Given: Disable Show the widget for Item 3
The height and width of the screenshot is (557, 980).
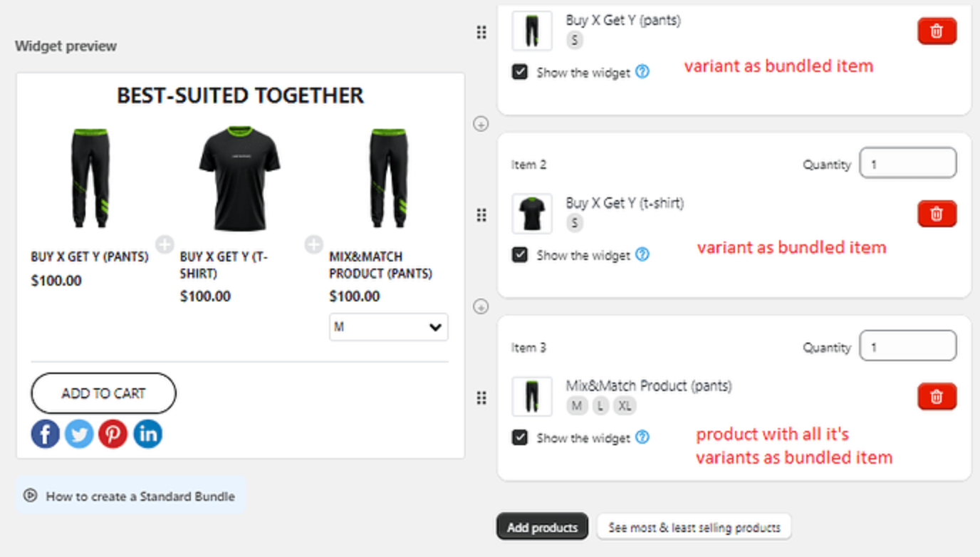Looking at the screenshot, I should (520, 437).
